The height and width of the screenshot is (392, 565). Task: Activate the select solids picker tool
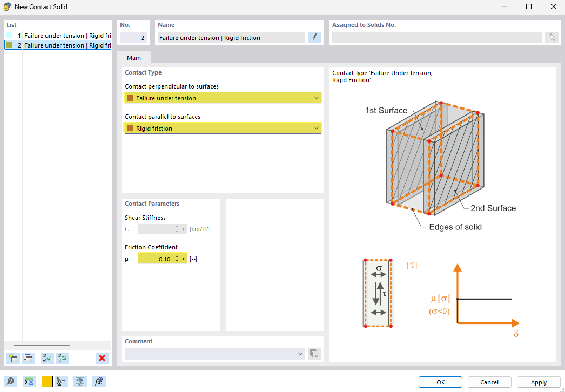click(x=552, y=37)
